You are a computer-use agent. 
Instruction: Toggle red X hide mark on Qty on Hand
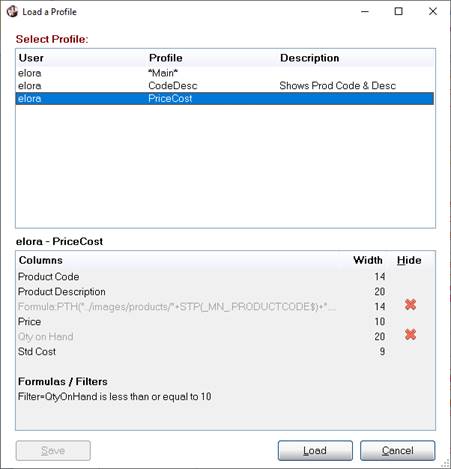point(410,334)
